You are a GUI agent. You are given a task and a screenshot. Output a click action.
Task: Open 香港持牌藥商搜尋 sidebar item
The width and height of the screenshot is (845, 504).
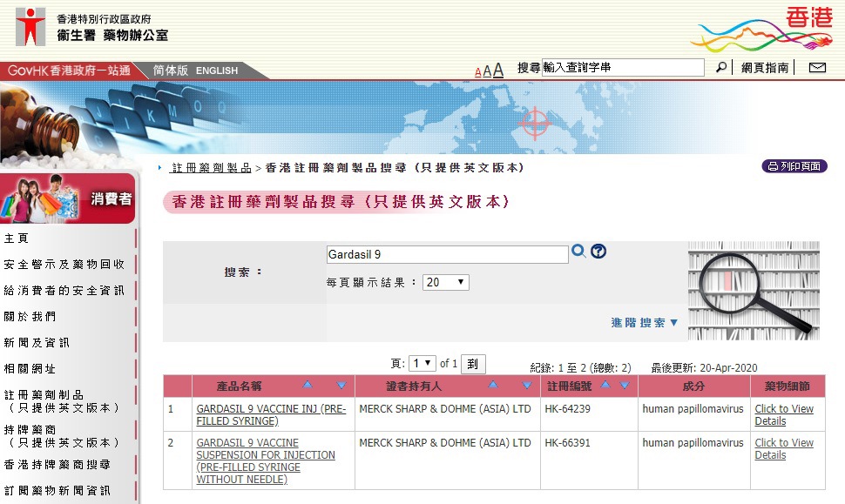[57, 464]
